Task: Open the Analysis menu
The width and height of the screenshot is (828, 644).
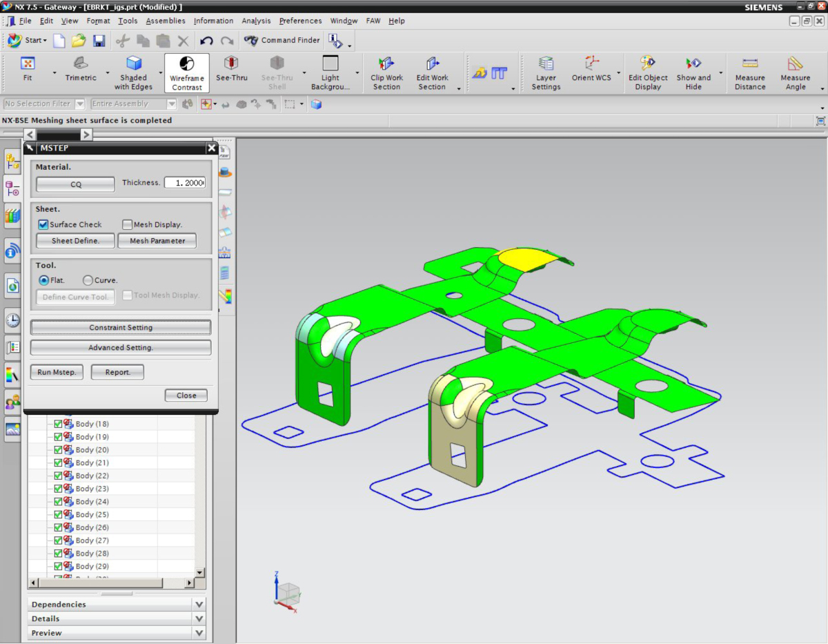Action: [256, 21]
